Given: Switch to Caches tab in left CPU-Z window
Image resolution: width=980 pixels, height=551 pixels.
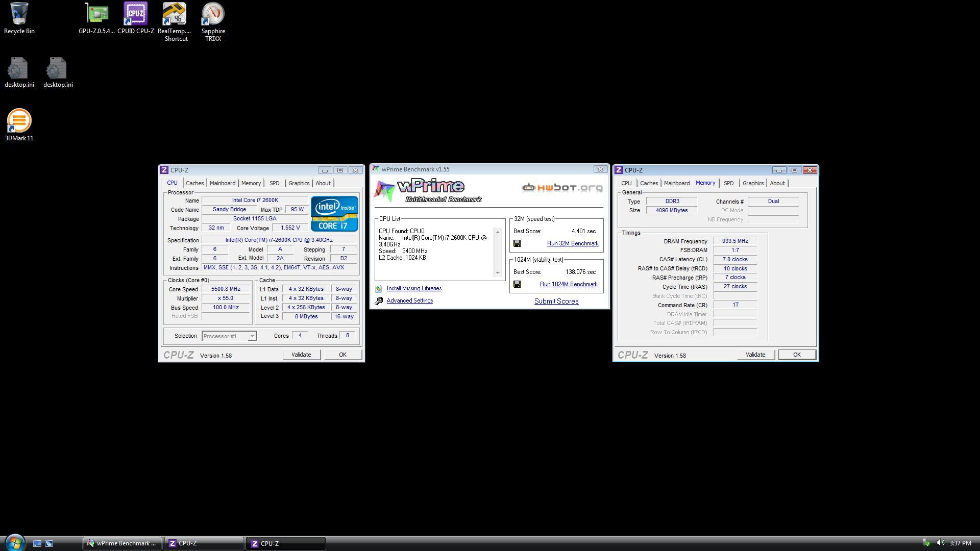Looking at the screenshot, I should (x=194, y=183).
